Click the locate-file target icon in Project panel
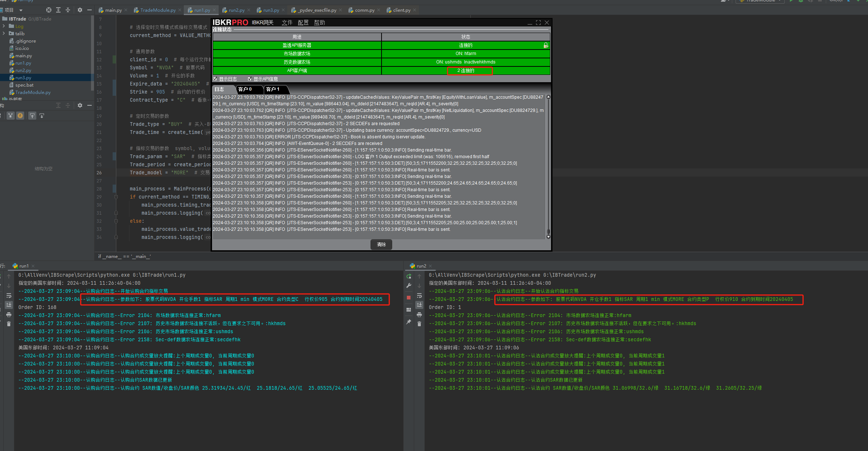Image resolution: width=868 pixels, height=451 pixels. (49, 10)
